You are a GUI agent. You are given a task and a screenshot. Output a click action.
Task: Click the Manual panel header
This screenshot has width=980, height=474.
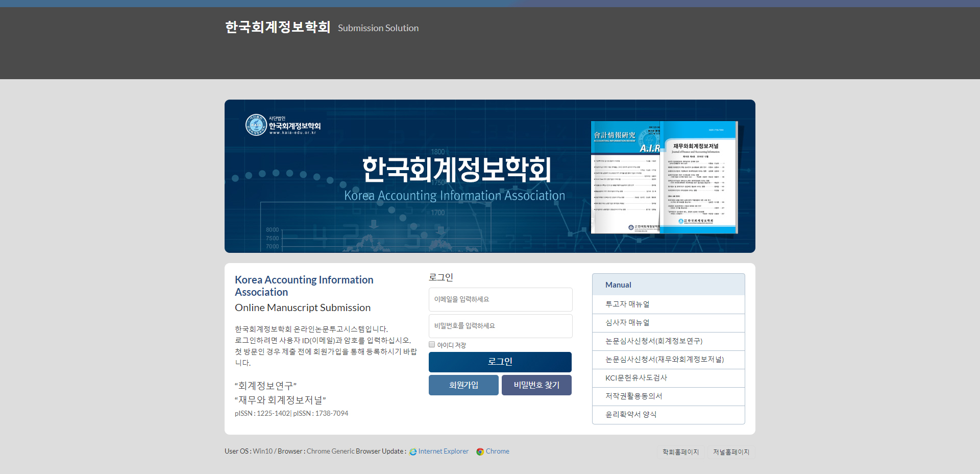669,285
